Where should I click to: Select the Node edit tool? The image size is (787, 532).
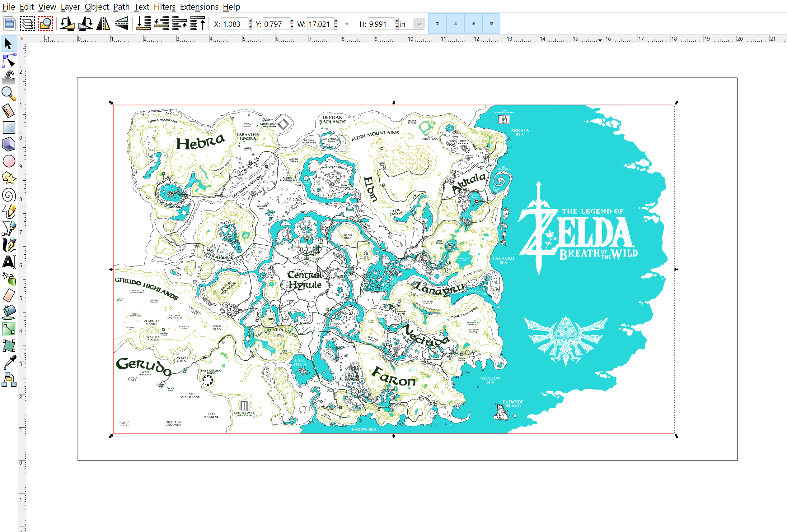tap(9, 61)
